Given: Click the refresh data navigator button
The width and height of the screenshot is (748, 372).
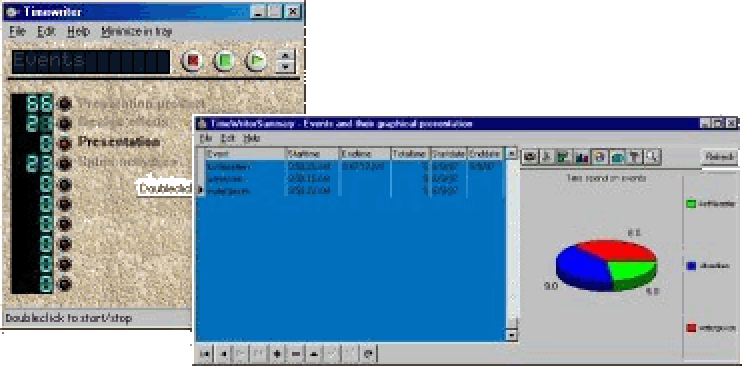Looking at the screenshot, I should 368,354.
